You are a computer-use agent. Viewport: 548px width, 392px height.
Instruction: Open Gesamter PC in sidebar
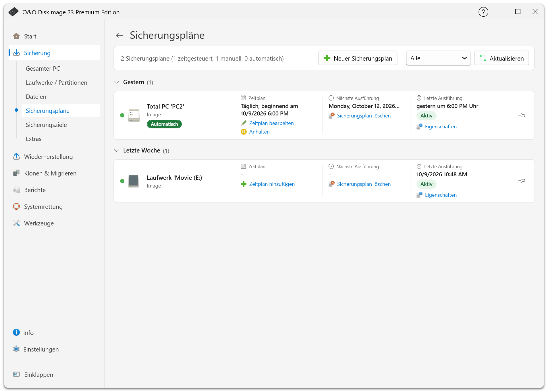43,68
